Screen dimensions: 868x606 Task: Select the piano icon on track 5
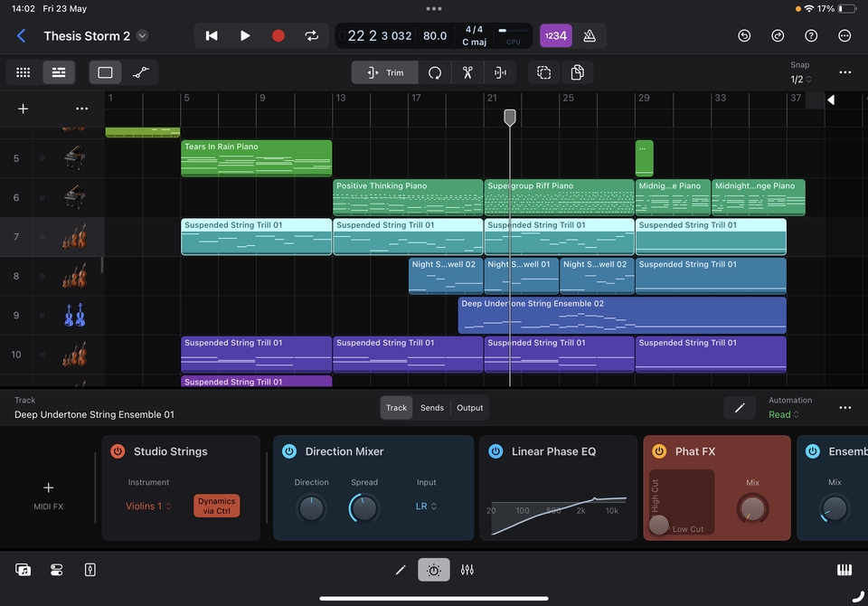click(x=75, y=158)
